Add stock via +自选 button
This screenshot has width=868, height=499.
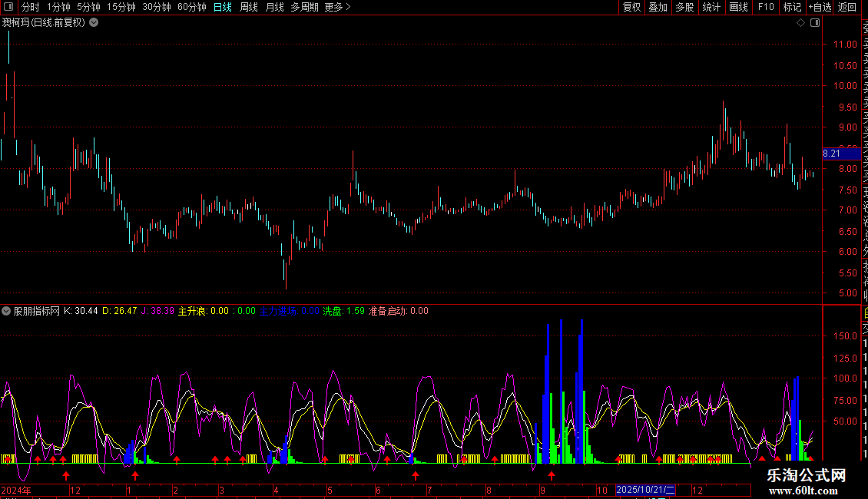pos(819,7)
